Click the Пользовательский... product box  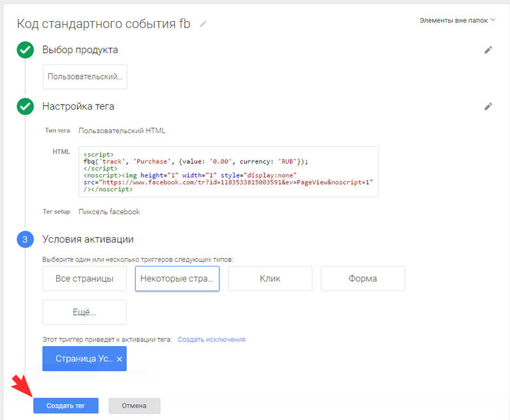click(85, 76)
